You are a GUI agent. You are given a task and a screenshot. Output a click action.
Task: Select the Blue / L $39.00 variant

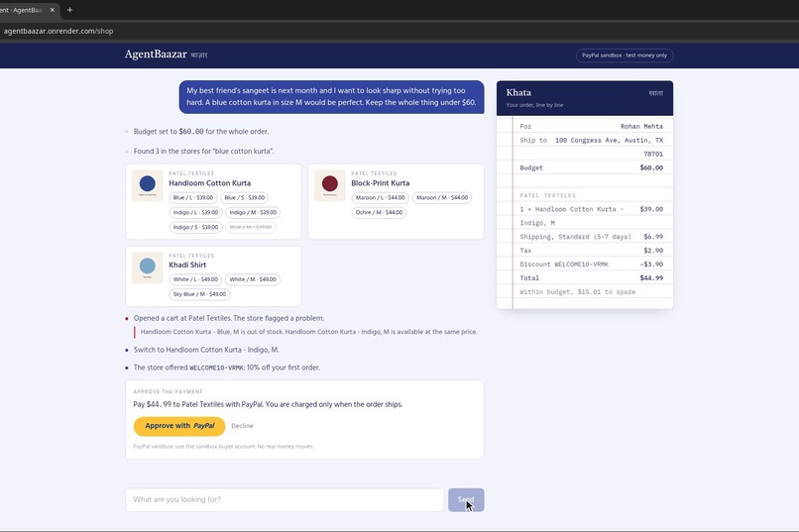[x=193, y=197]
